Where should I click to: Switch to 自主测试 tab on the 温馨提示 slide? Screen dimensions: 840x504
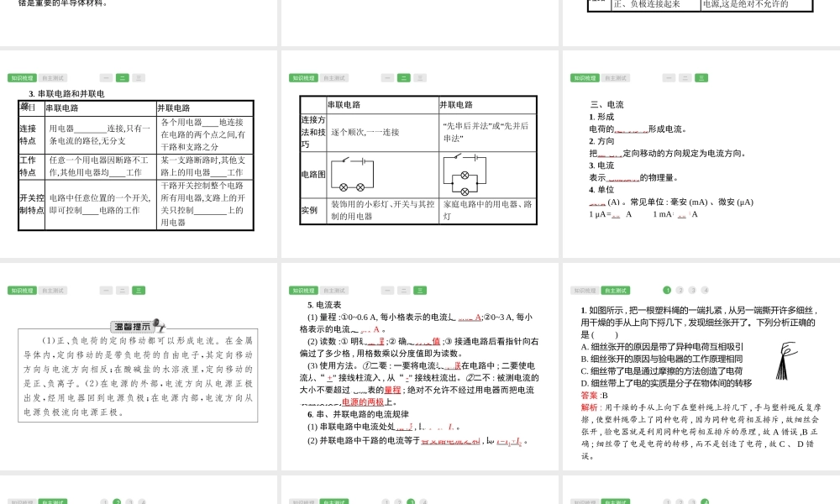tap(52, 291)
